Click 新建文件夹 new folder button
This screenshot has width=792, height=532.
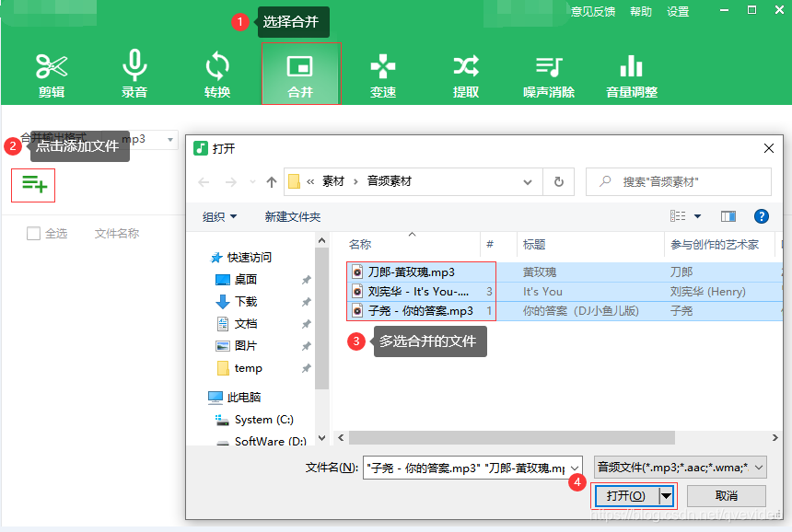[293, 217]
